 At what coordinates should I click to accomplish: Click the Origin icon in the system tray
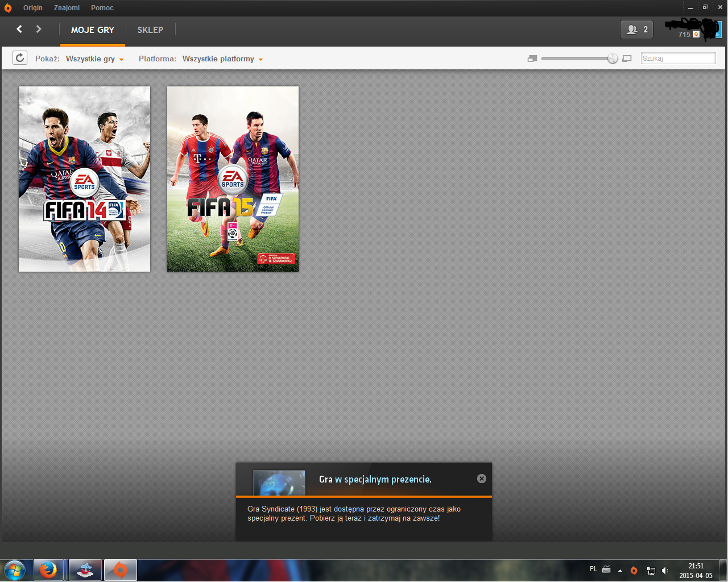pos(634,570)
